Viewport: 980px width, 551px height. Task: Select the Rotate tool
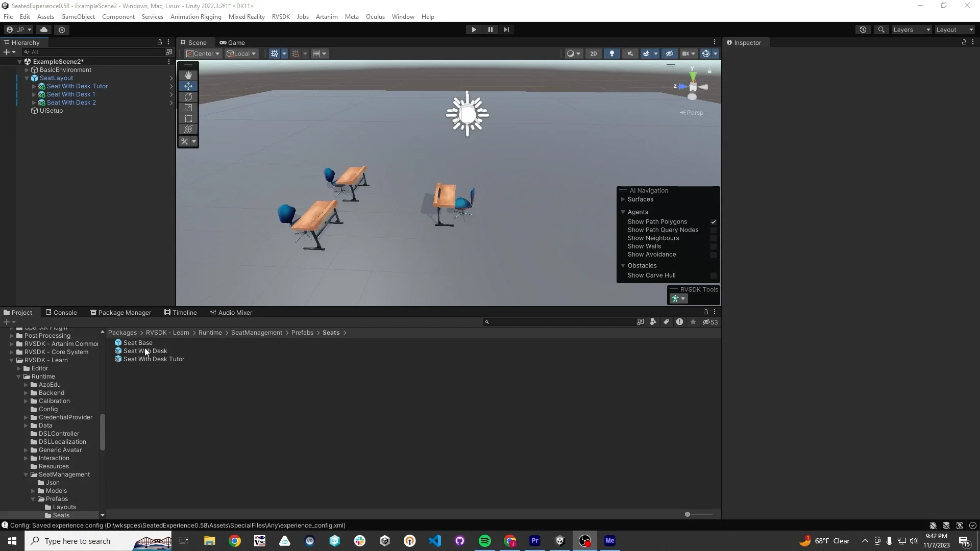[188, 97]
